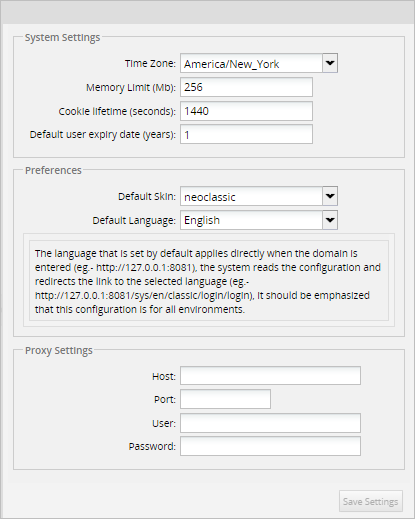Image resolution: width=415 pixels, height=519 pixels.
Task: Focus the proxy User input field
Action: pyautogui.click(x=270, y=423)
